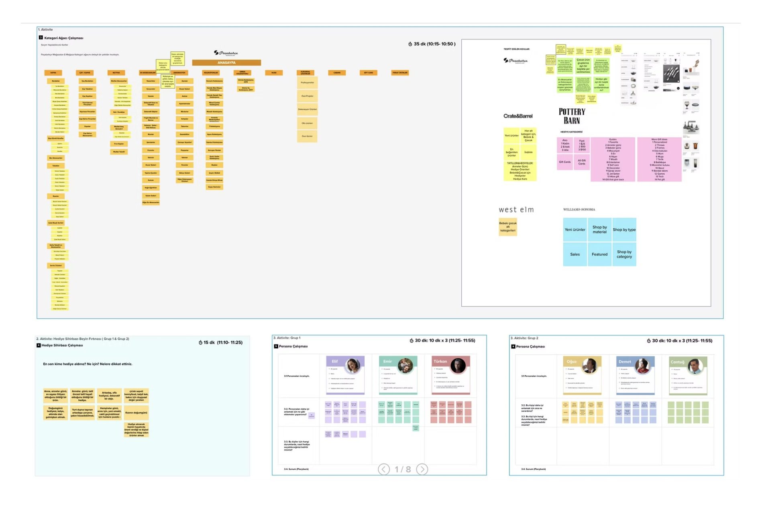Select the 'Shop by category' blue note
758x532 pixels.
[624, 254]
